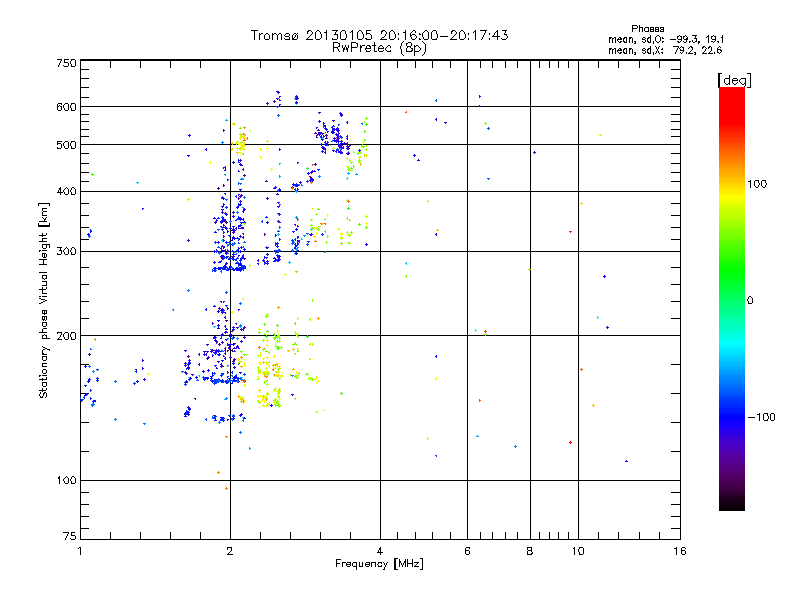Click the y-axis tick label '200'
This screenshot has width=800, height=600.
(67, 336)
